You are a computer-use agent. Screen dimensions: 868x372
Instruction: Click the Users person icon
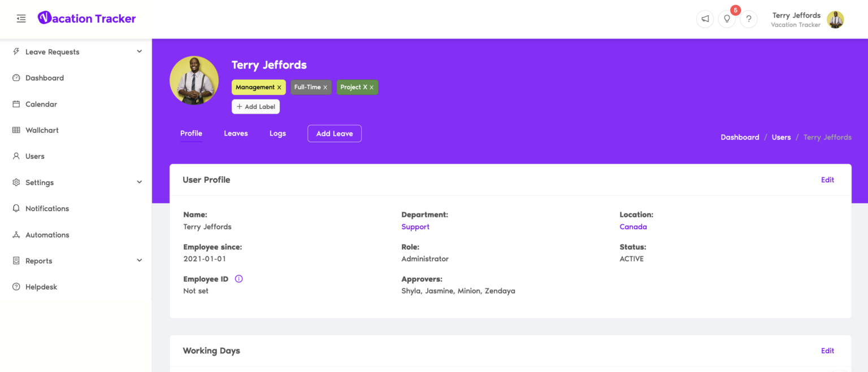point(16,156)
